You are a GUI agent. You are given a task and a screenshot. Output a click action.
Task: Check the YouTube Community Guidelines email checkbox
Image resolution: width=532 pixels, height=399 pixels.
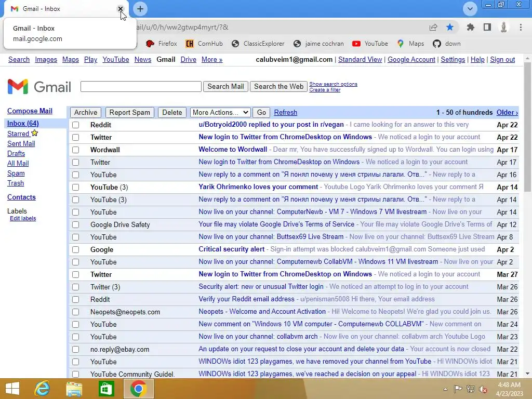pos(76,374)
